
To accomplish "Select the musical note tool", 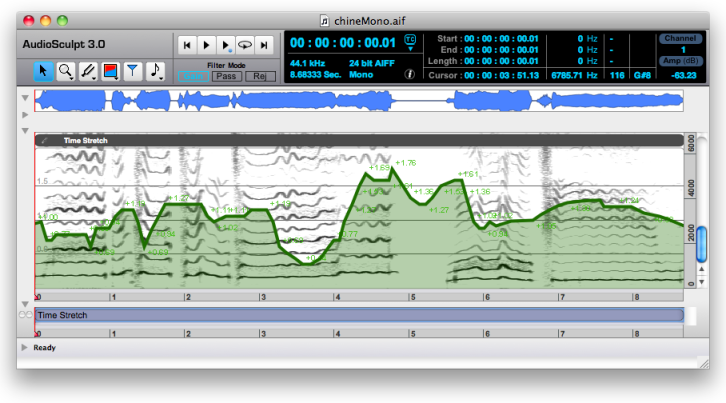I will (x=155, y=71).
